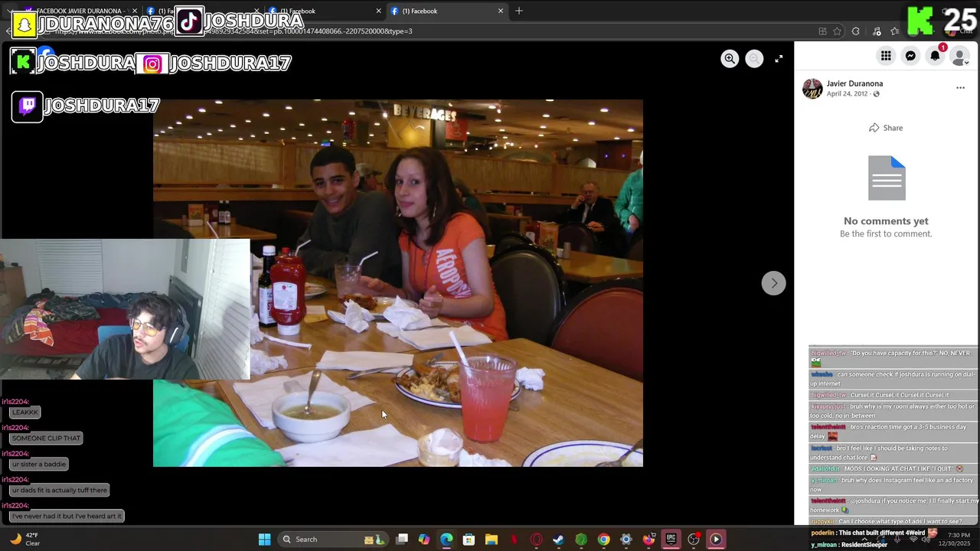
Task: Switch to Facebook Javier Duranona tab
Action: coord(79,11)
